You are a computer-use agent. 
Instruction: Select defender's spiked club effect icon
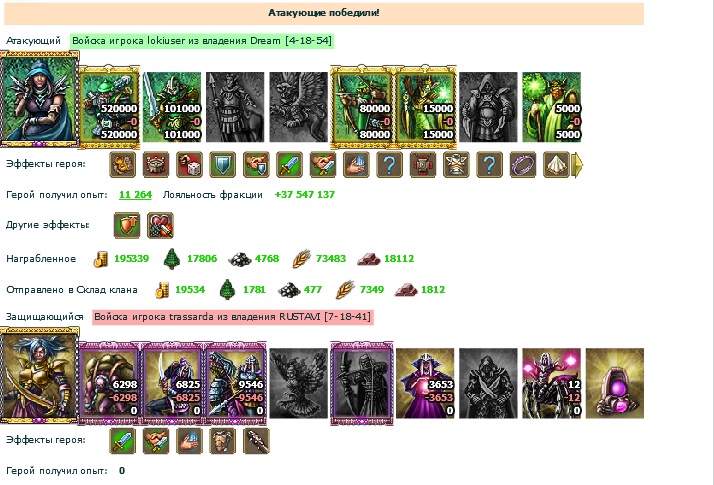pos(256,441)
